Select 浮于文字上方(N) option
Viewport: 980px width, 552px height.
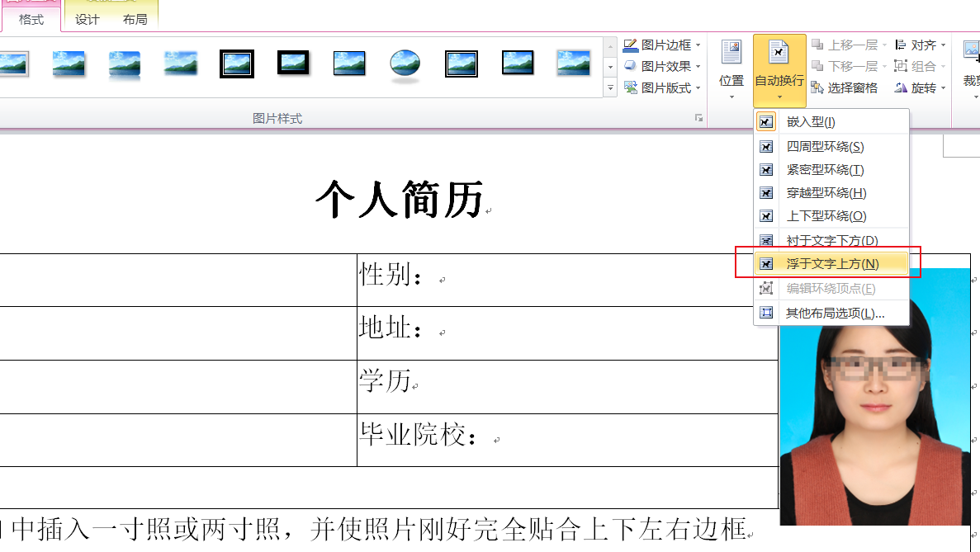click(x=831, y=264)
